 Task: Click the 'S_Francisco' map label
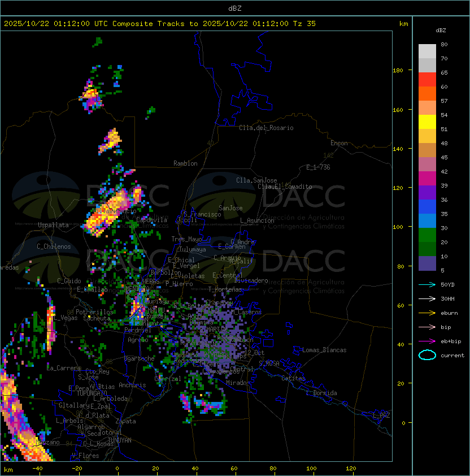(202, 214)
